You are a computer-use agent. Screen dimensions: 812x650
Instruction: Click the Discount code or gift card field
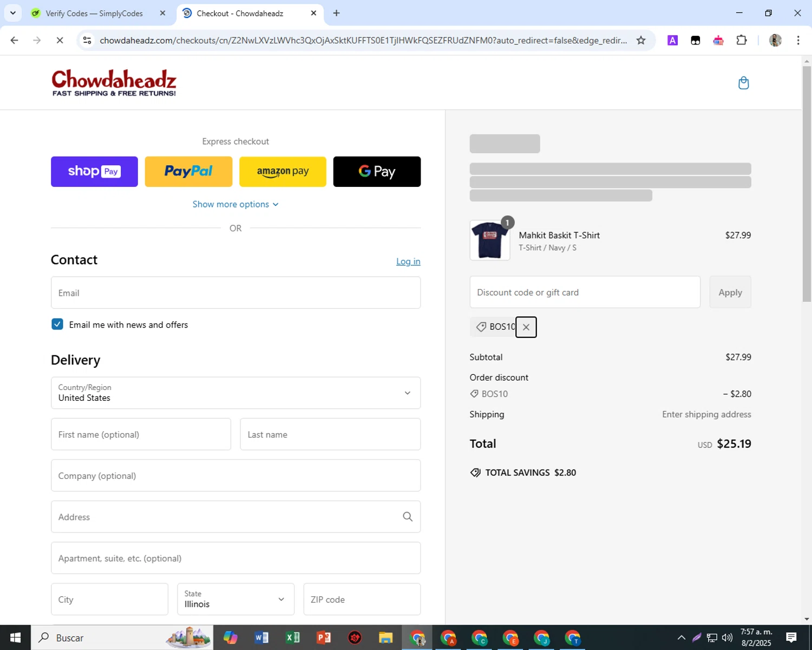pyautogui.click(x=585, y=292)
